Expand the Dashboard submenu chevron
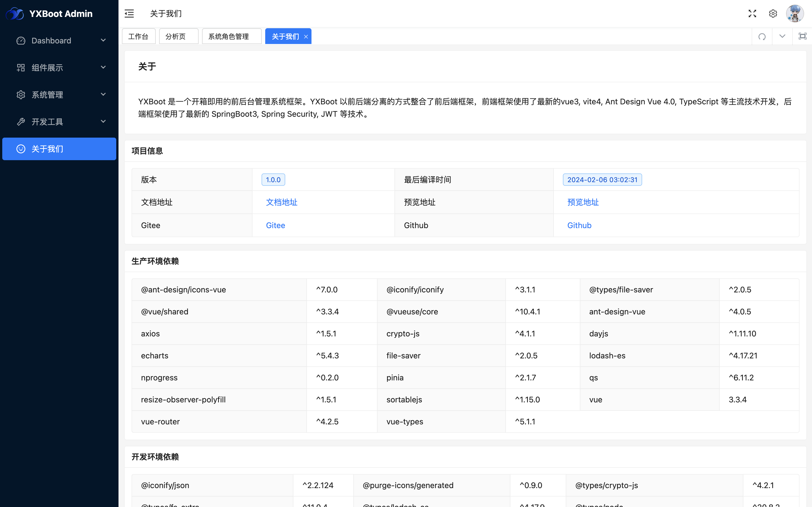 [x=103, y=40]
